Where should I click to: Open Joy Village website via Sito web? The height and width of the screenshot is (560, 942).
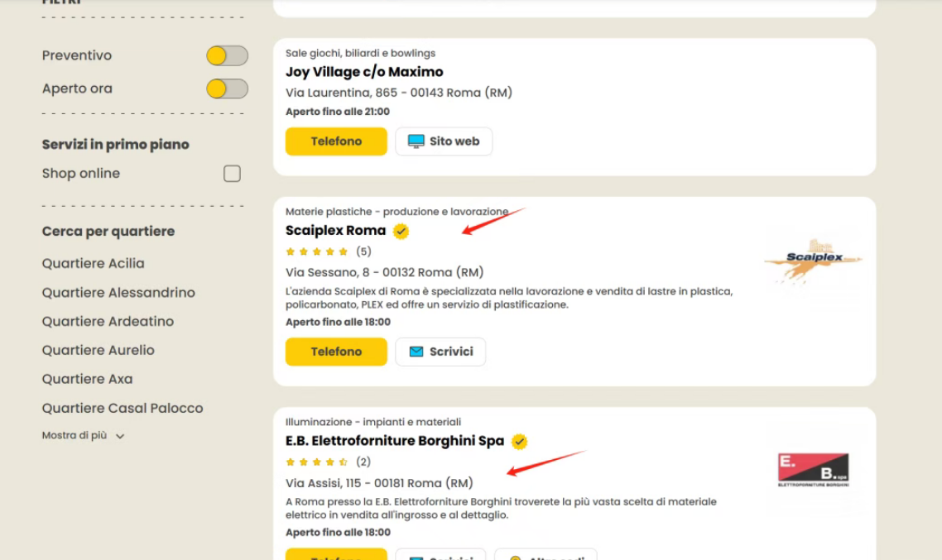coord(444,141)
